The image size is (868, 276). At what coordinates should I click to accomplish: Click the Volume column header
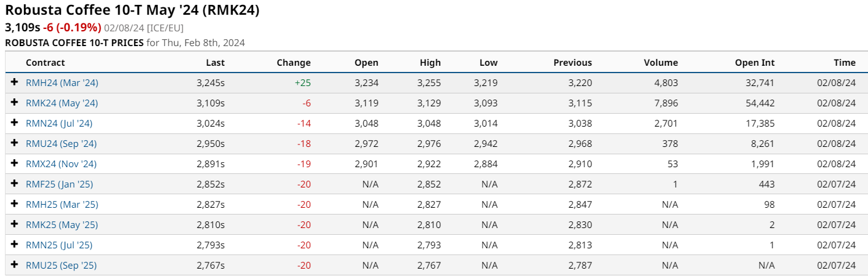(x=661, y=63)
